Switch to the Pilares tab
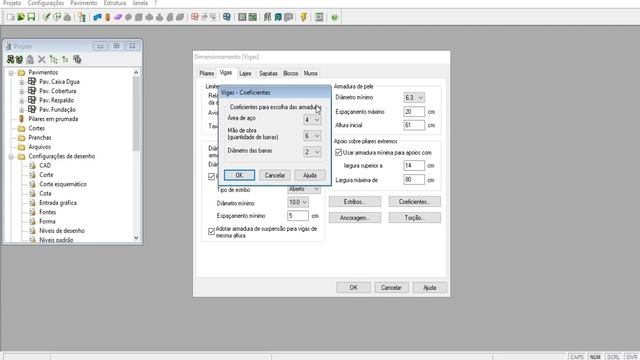The height and width of the screenshot is (360, 640). coord(207,73)
